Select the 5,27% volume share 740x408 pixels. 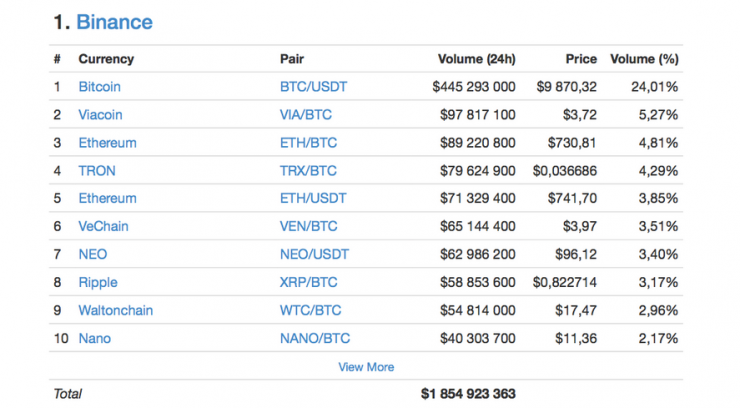click(658, 115)
